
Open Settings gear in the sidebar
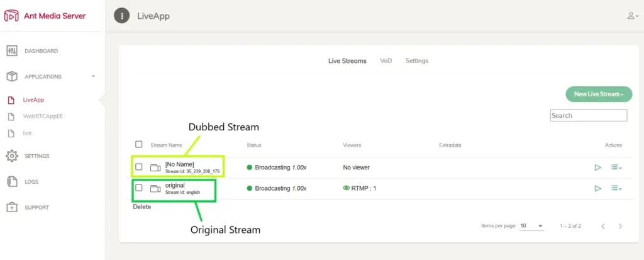pos(12,156)
